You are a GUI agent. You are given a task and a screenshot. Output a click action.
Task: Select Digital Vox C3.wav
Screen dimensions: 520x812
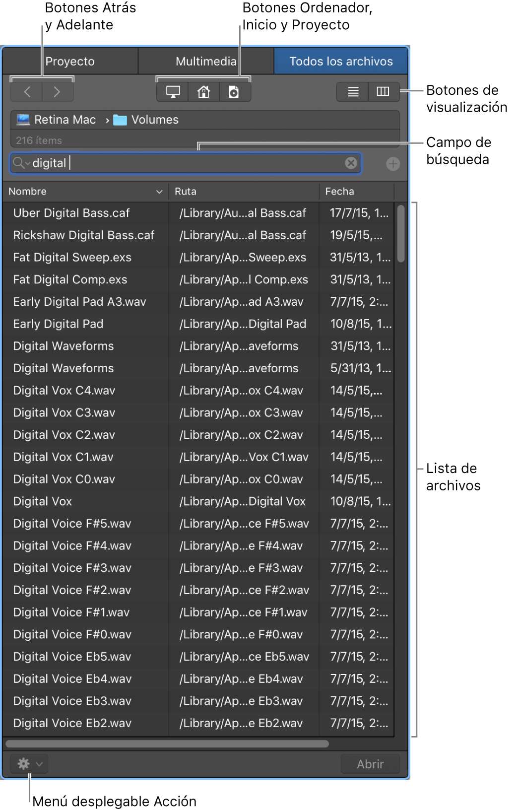(198, 413)
